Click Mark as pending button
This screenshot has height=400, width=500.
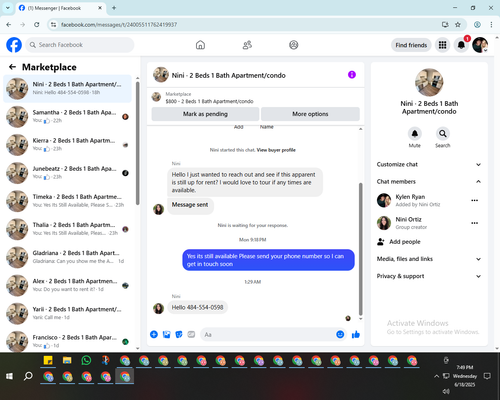point(205,114)
